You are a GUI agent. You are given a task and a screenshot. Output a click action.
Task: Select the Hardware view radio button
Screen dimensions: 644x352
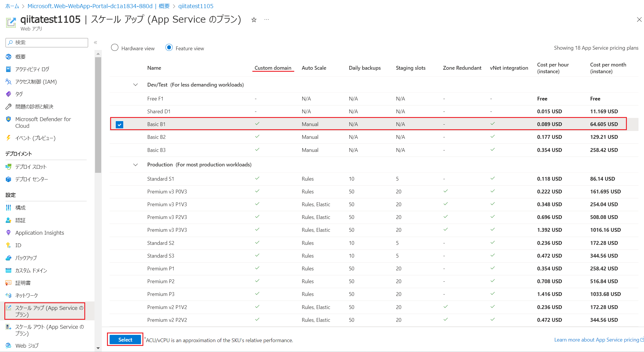pos(115,48)
